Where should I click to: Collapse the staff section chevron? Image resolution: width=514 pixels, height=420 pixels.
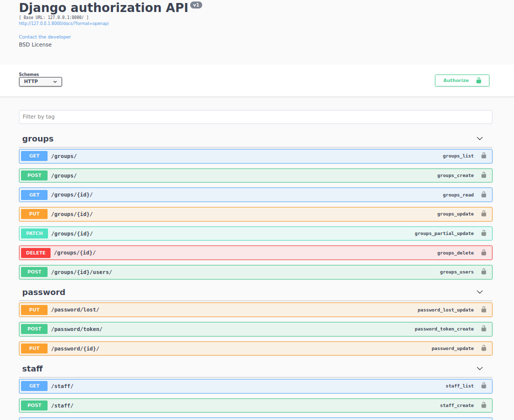coord(479,368)
